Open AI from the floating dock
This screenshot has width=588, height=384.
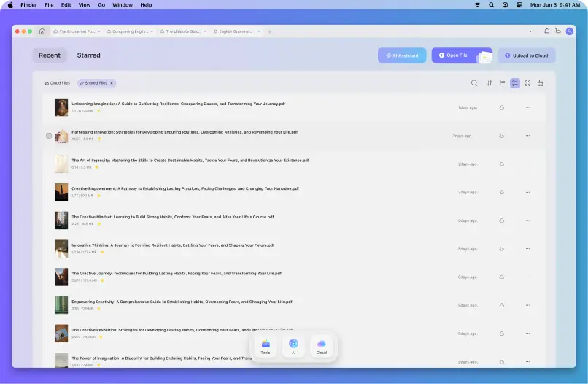(x=293, y=346)
